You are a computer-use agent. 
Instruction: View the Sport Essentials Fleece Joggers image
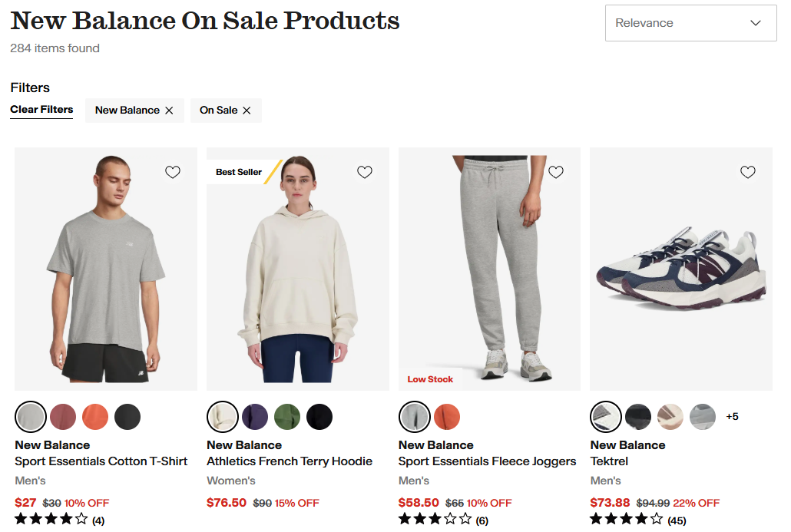[489, 269]
